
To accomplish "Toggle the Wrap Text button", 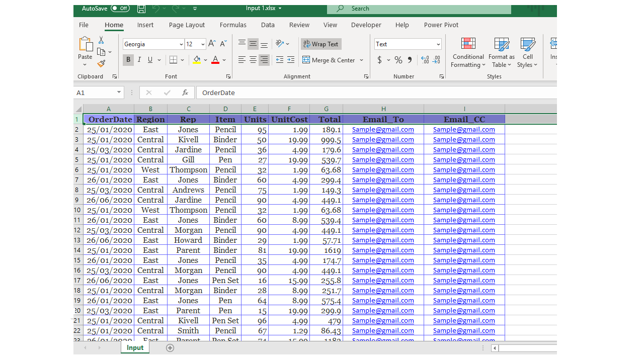I will click(x=321, y=44).
